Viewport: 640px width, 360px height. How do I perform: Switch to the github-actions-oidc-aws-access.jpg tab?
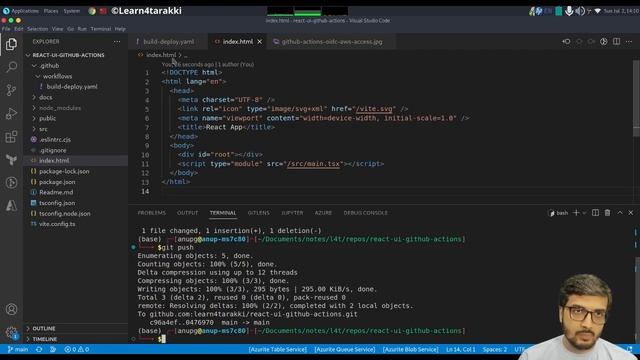click(x=331, y=42)
